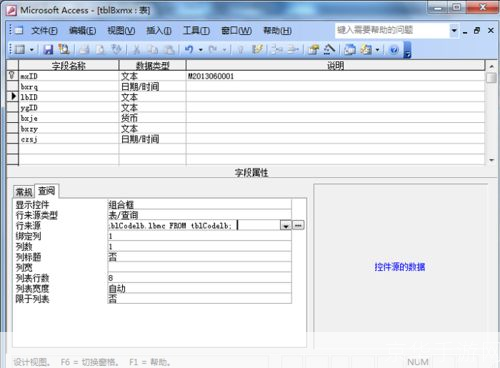The height and width of the screenshot is (368, 500).
Task: Open the Properties toolbar icon
Action: 313,50
